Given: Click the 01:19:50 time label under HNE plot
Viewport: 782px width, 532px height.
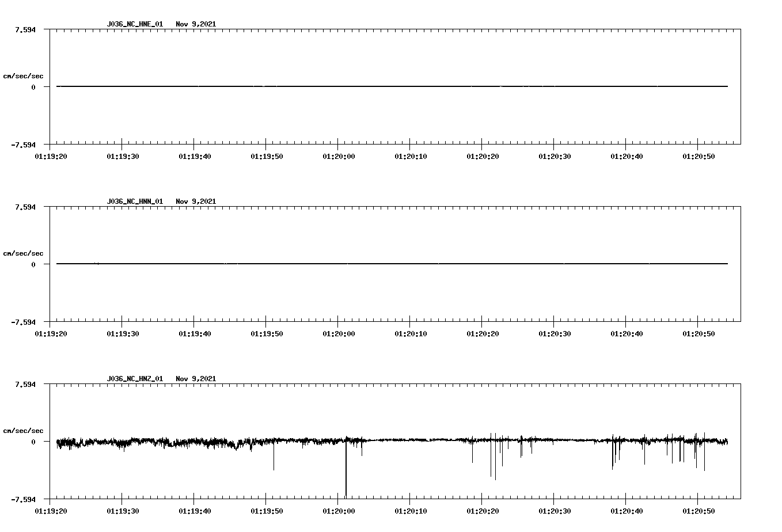Looking at the screenshot, I should point(267,156).
